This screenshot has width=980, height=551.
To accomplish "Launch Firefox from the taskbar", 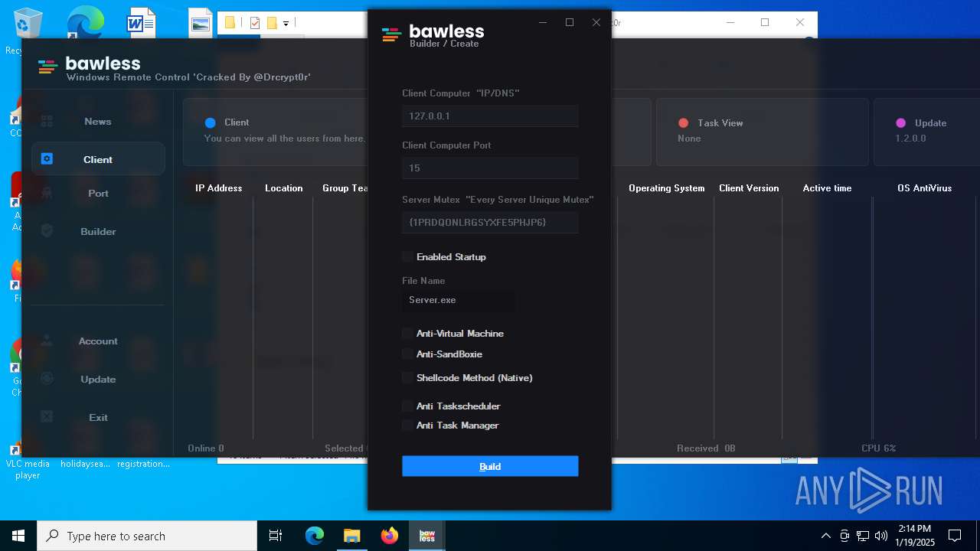I will pyautogui.click(x=389, y=536).
